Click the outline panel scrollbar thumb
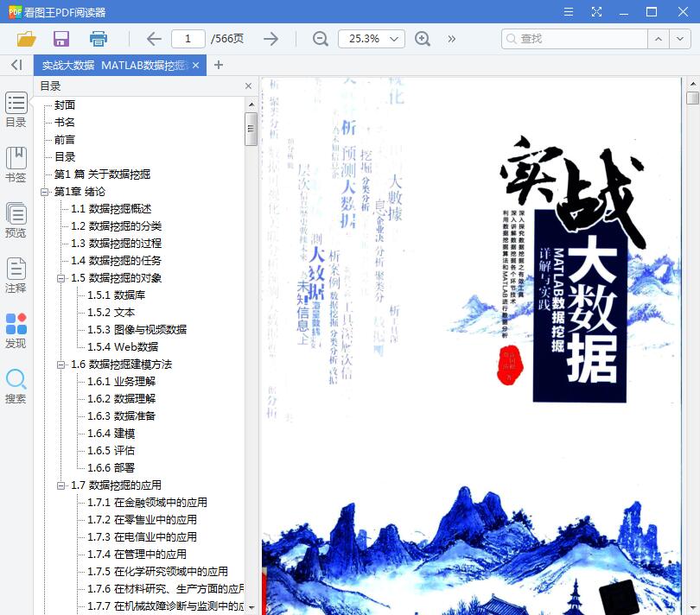This screenshot has width=700, height=615. click(x=251, y=129)
